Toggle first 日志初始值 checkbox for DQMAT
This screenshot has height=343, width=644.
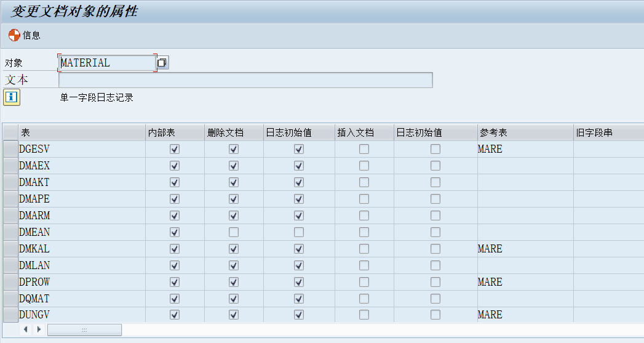point(299,299)
